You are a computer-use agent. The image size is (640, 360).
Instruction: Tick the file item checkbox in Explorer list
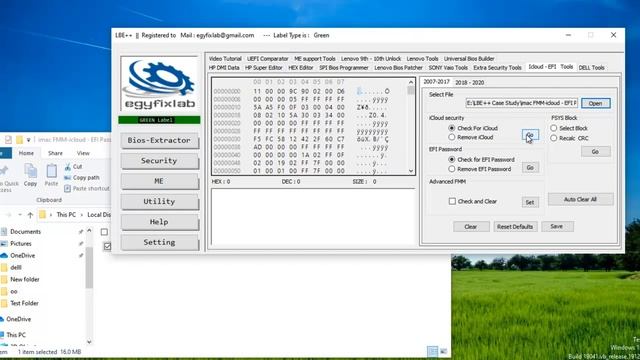click(x=107, y=246)
